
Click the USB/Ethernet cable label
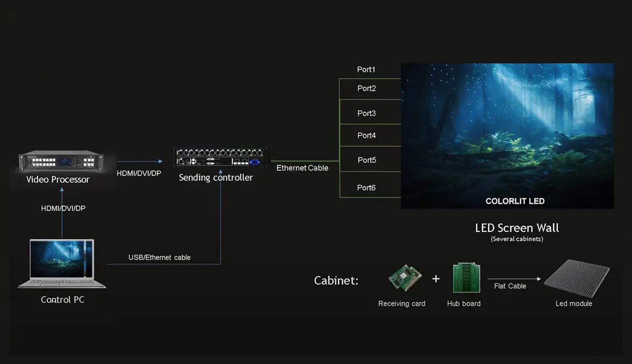point(159,257)
